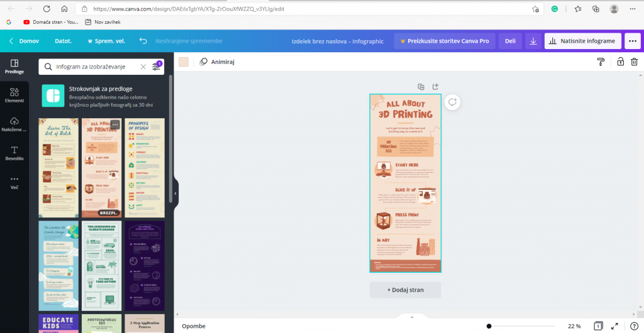644x333 pixels.
Task: Open the Datot. file menu
Action: 64,41
